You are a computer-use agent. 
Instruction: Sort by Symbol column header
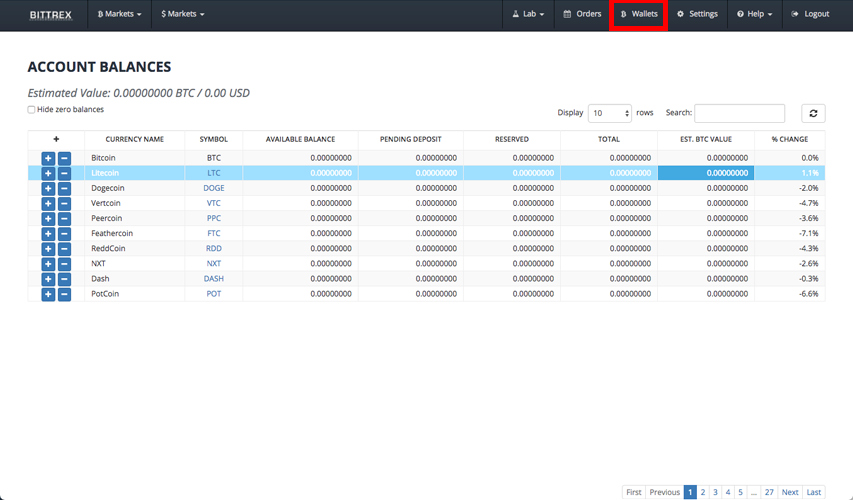[x=214, y=140]
